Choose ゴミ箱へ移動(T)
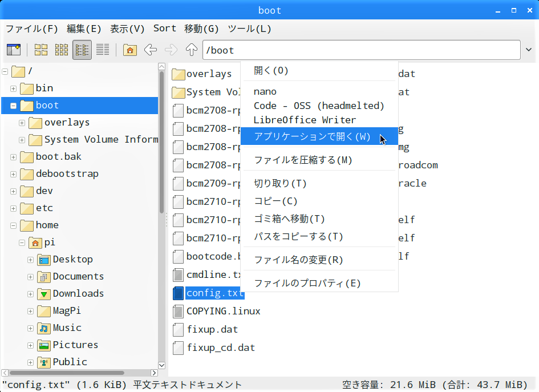This screenshot has height=392, width=539. (x=319, y=219)
